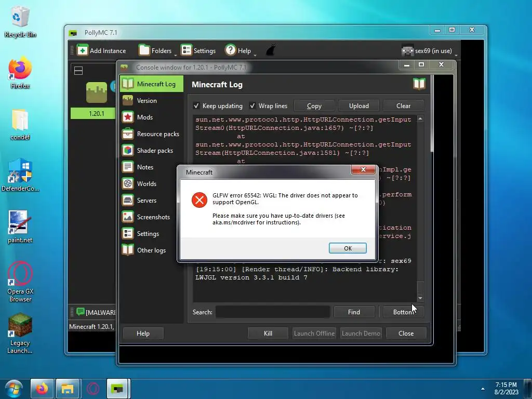Image resolution: width=532 pixels, height=399 pixels.
Task: Click the book icon beside Minecraft Log heading
Action: (419, 84)
